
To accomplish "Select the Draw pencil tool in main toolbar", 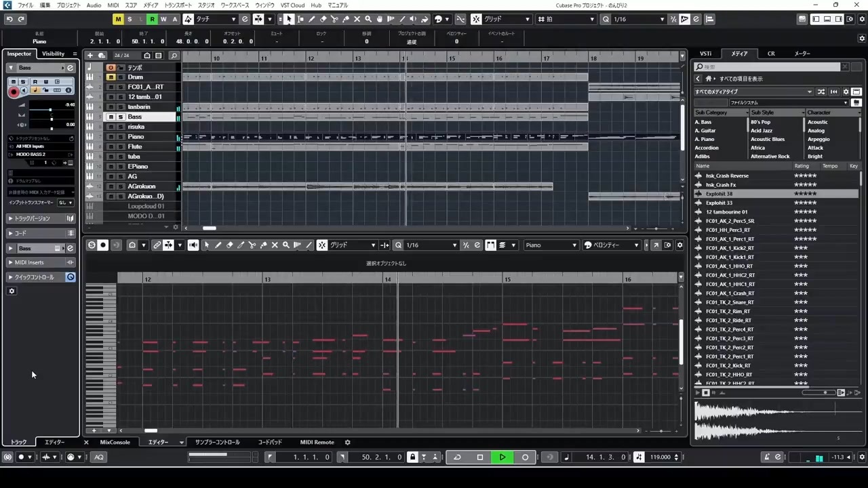I will (312, 19).
